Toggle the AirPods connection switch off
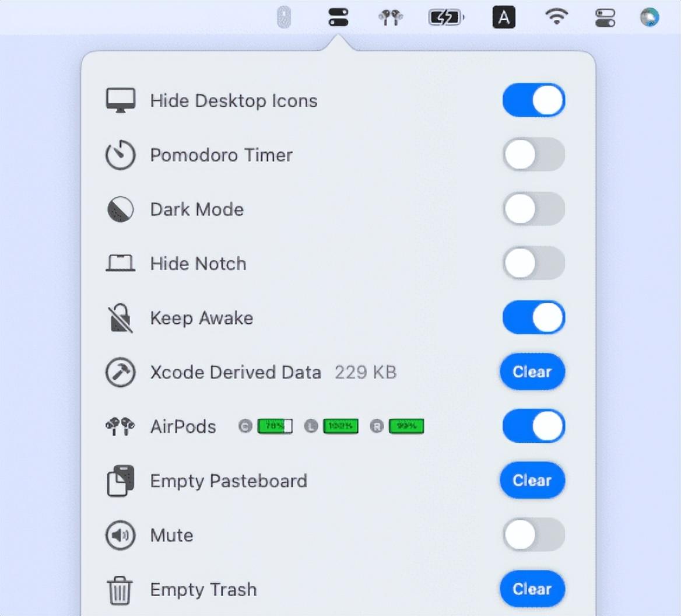The image size is (681, 616). click(x=533, y=426)
